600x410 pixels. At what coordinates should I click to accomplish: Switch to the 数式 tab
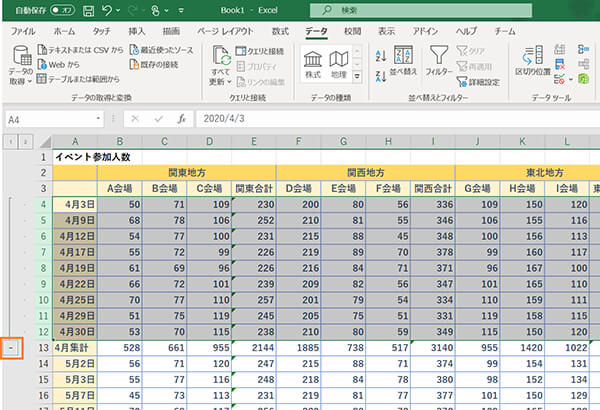[x=280, y=31]
